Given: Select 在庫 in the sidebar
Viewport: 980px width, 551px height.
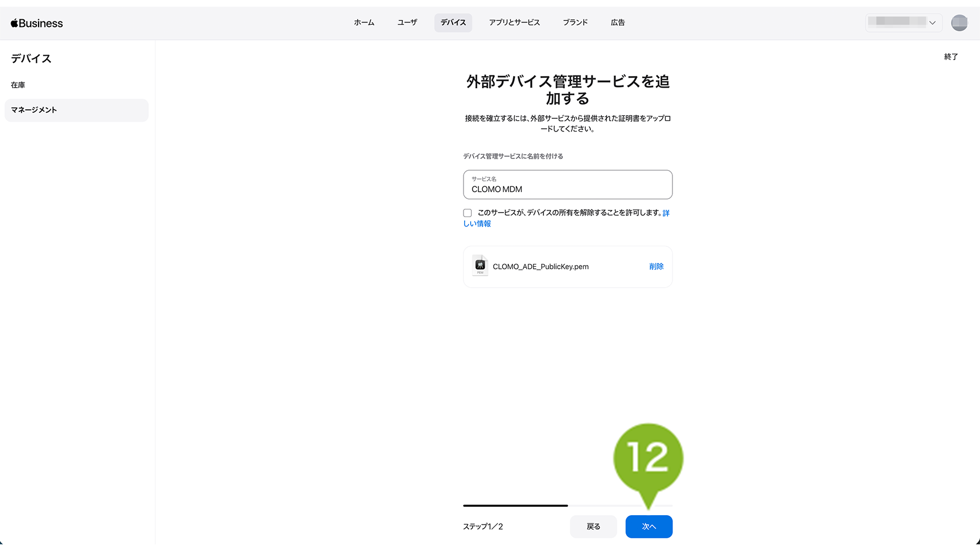Looking at the screenshot, I should pos(18,85).
